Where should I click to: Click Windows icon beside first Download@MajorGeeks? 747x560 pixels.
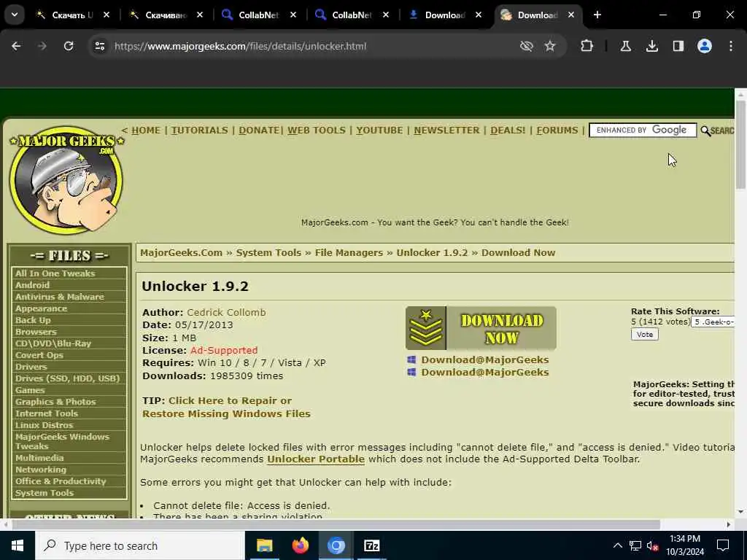point(411,359)
